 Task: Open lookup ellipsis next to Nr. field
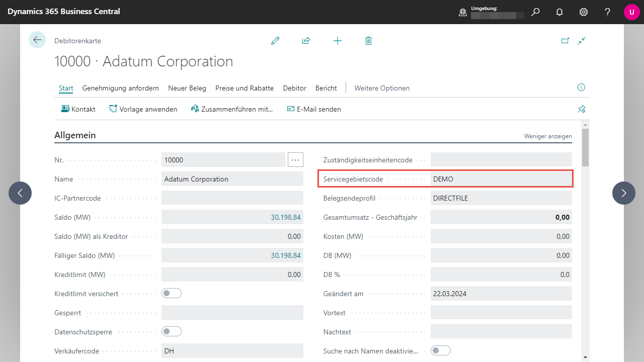pos(295,160)
